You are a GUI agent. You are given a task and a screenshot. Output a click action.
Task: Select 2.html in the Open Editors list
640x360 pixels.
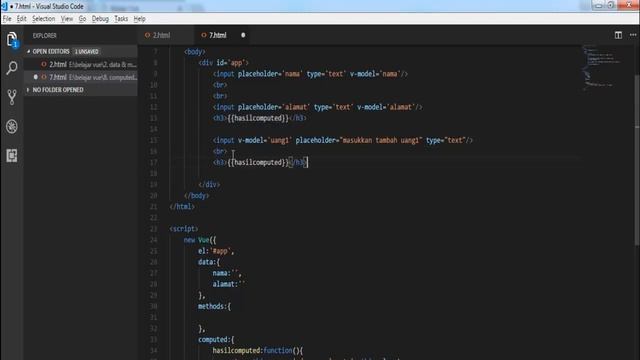tap(81, 64)
